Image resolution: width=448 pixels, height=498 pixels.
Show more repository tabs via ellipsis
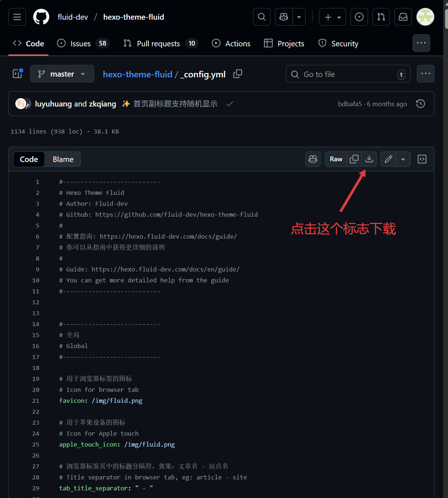(421, 43)
